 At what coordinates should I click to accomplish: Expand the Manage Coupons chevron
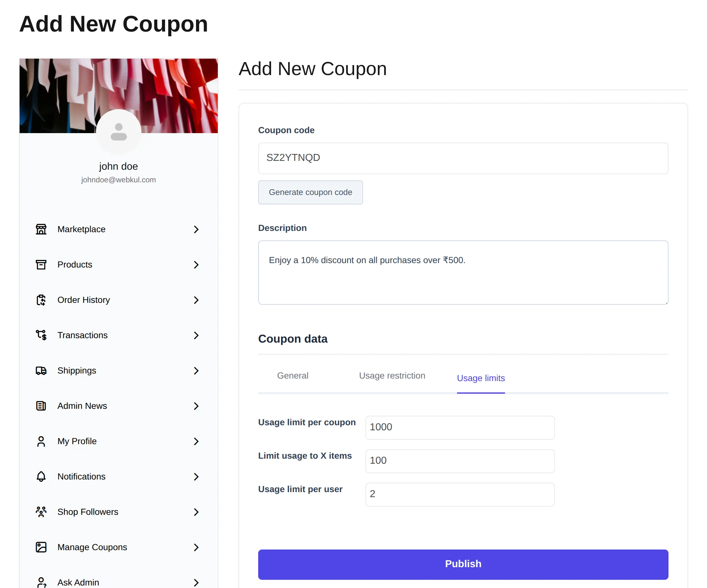196,548
